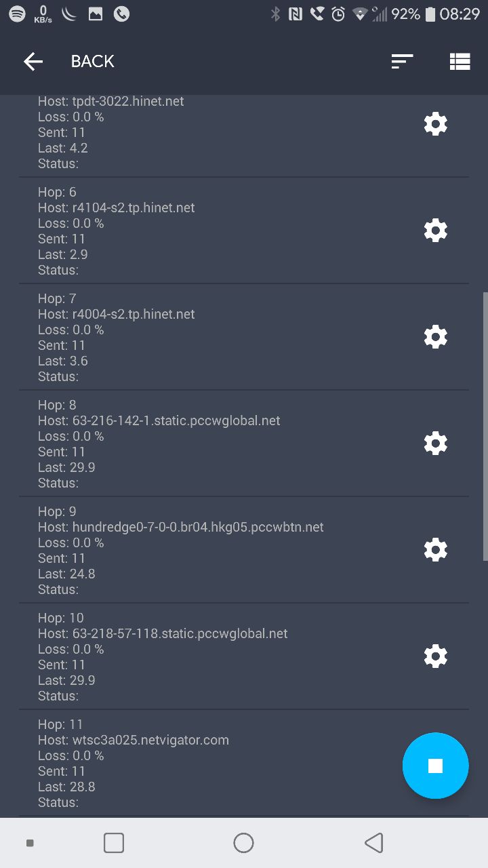This screenshot has height=868, width=488.
Task: Open settings gear for Hop 10
Action: [435, 656]
